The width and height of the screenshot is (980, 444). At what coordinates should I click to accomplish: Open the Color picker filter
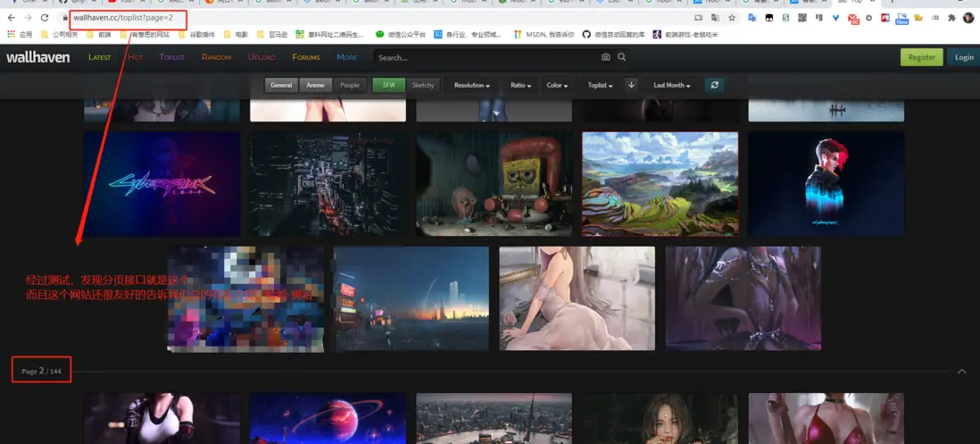(x=557, y=85)
